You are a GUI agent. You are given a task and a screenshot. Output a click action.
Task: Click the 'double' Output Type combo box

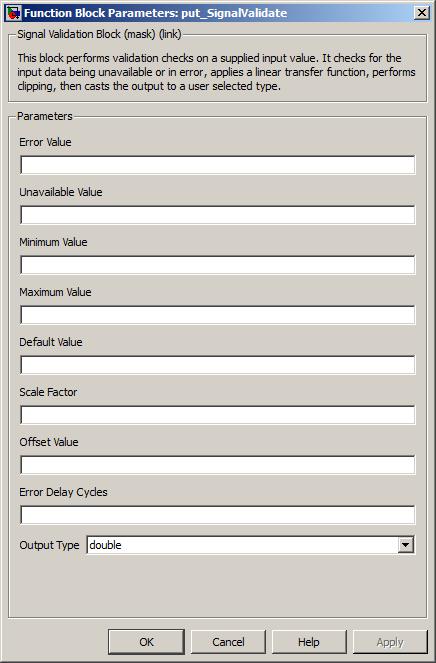(250, 545)
